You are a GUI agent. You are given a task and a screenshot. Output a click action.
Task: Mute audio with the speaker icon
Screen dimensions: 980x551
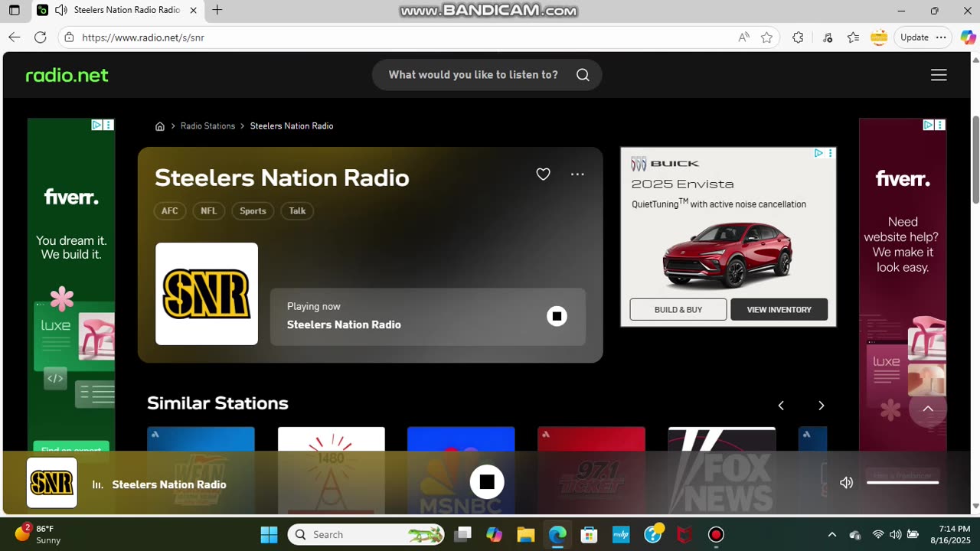point(846,482)
